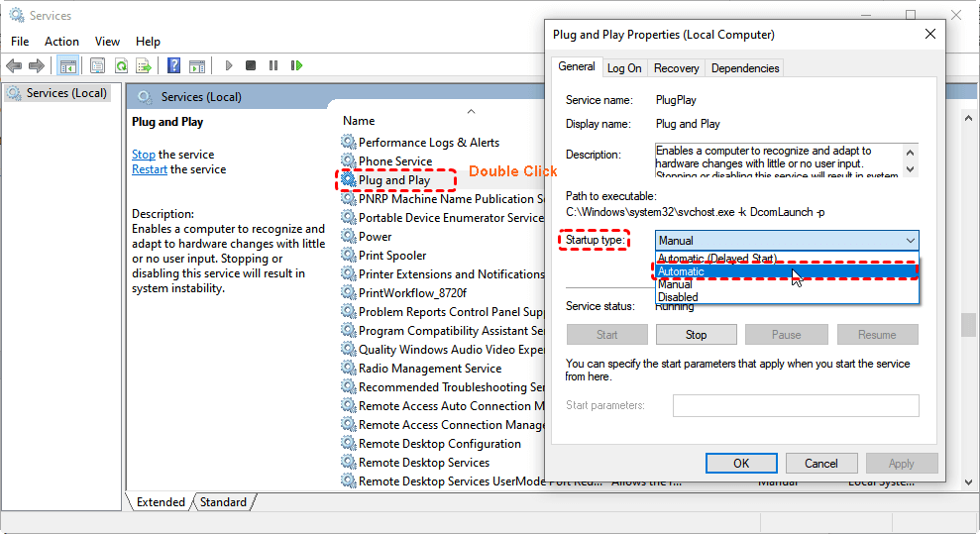Image resolution: width=980 pixels, height=534 pixels.
Task: Click the Refresh toolbar icon
Action: [x=121, y=65]
